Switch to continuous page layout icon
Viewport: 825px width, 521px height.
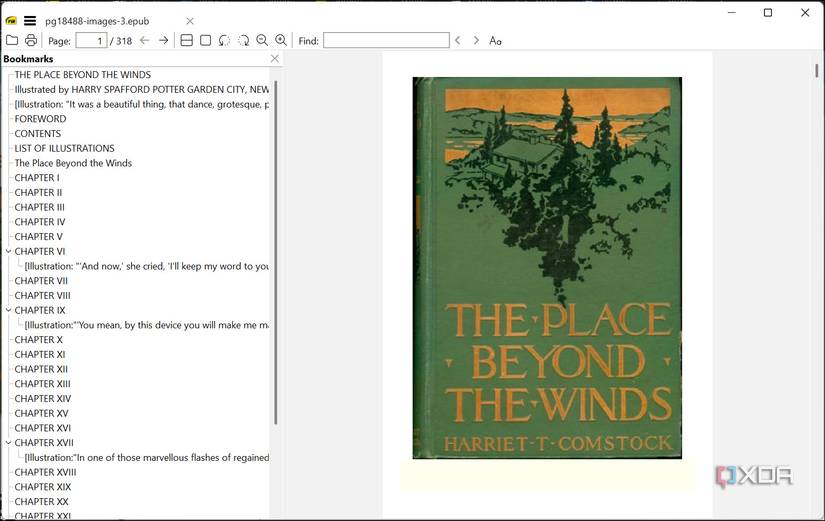186,41
